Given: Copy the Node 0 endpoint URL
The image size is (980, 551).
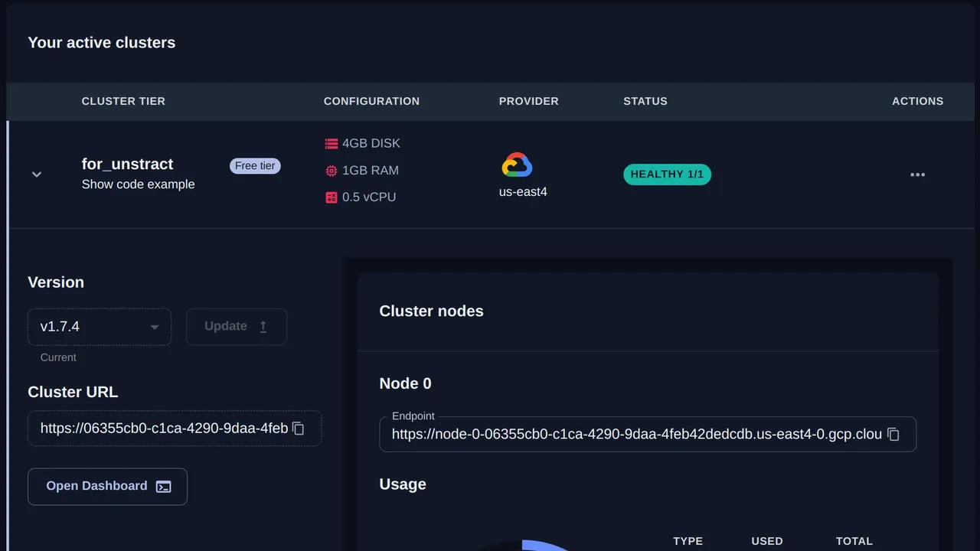Looking at the screenshot, I should coord(893,434).
